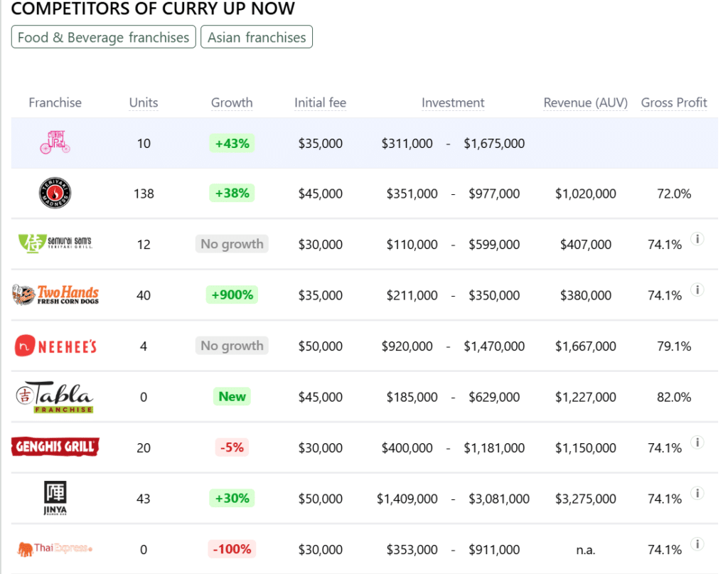Open the Samurai Sam's logo

55,243
